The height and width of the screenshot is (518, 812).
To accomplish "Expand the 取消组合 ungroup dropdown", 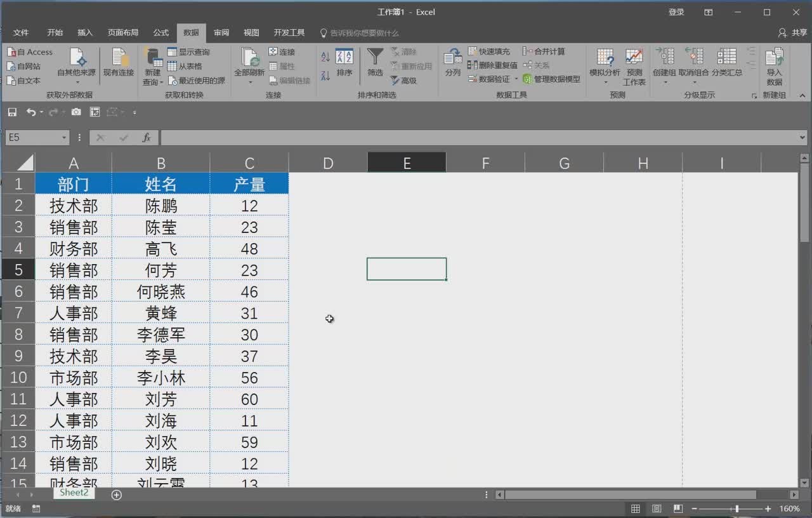I will [x=694, y=82].
